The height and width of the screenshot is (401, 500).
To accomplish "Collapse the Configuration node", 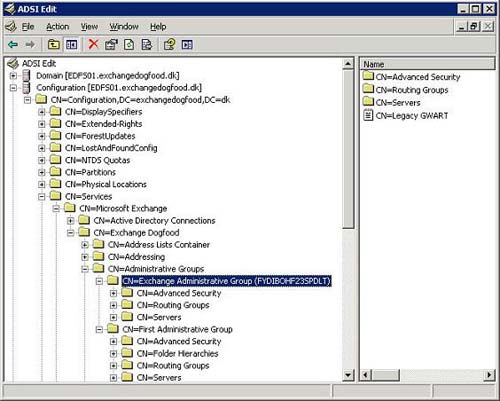I will [x=13, y=88].
